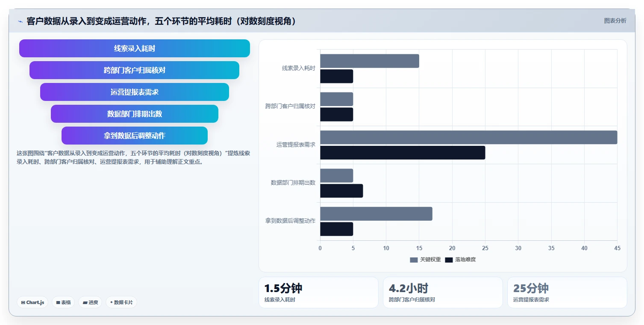Click the 关键权重 bar for 数据部门排期出数
The image size is (644, 325).
click(337, 176)
